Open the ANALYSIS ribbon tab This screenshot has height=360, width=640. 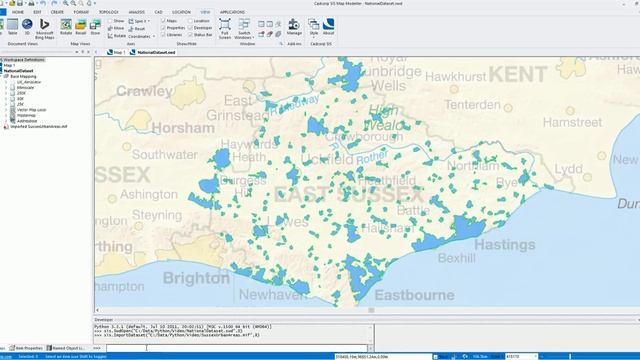(x=137, y=12)
